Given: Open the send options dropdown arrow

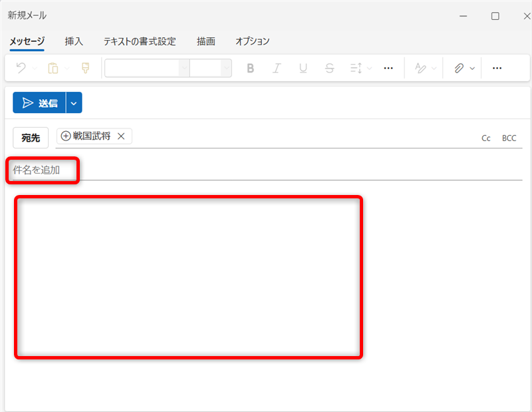Looking at the screenshot, I should 74,103.
